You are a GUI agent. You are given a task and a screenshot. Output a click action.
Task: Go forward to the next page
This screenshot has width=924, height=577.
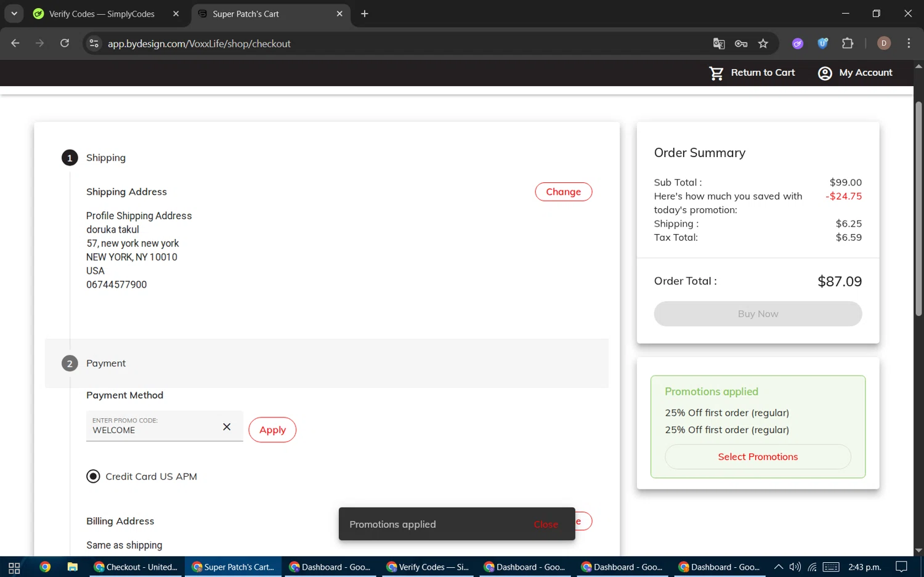(40, 43)
